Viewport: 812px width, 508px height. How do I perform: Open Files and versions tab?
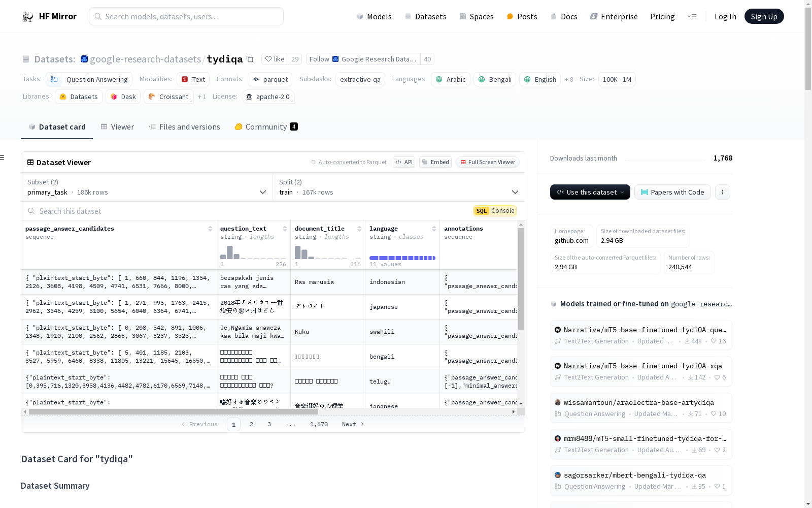pyautogui.click(x=184, y=127)
